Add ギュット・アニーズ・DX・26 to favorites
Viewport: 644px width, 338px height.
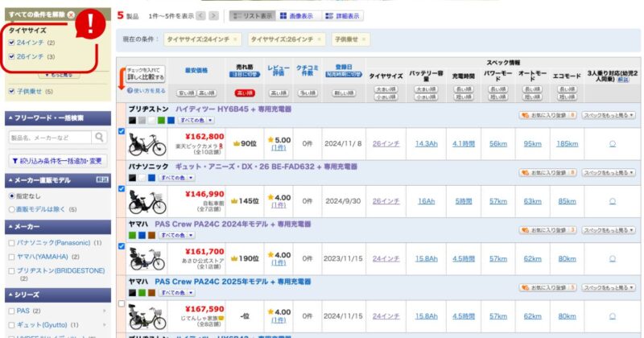pos(548,173)
